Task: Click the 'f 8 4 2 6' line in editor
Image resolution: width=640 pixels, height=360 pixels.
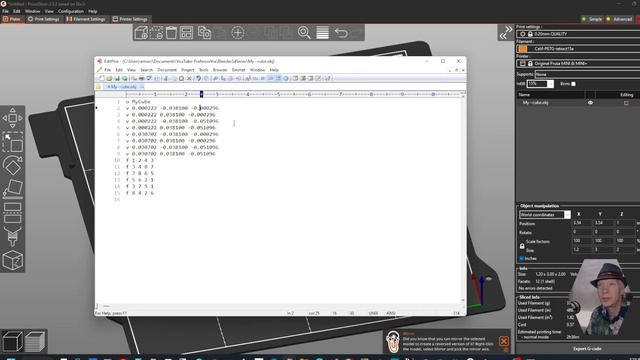Action: tap(140, 193)
